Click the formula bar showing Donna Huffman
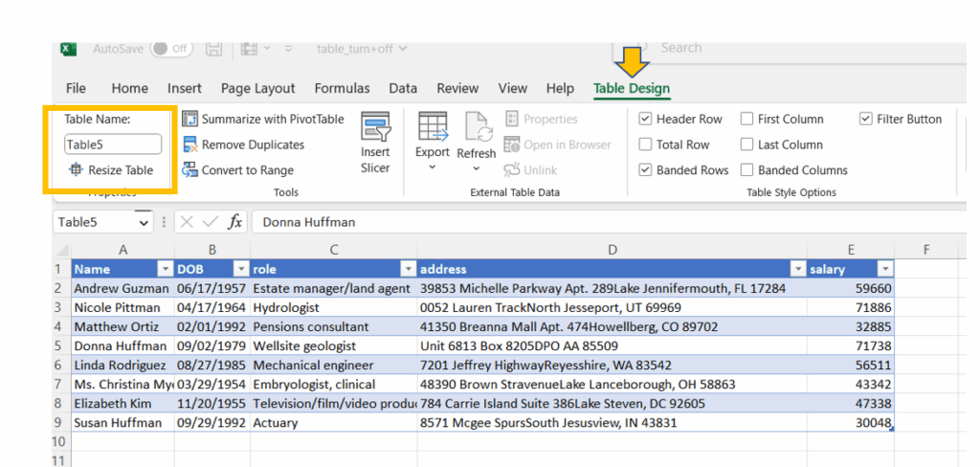Screen dimensions: 980x467 pyautogui.click(x=610, y=222)
